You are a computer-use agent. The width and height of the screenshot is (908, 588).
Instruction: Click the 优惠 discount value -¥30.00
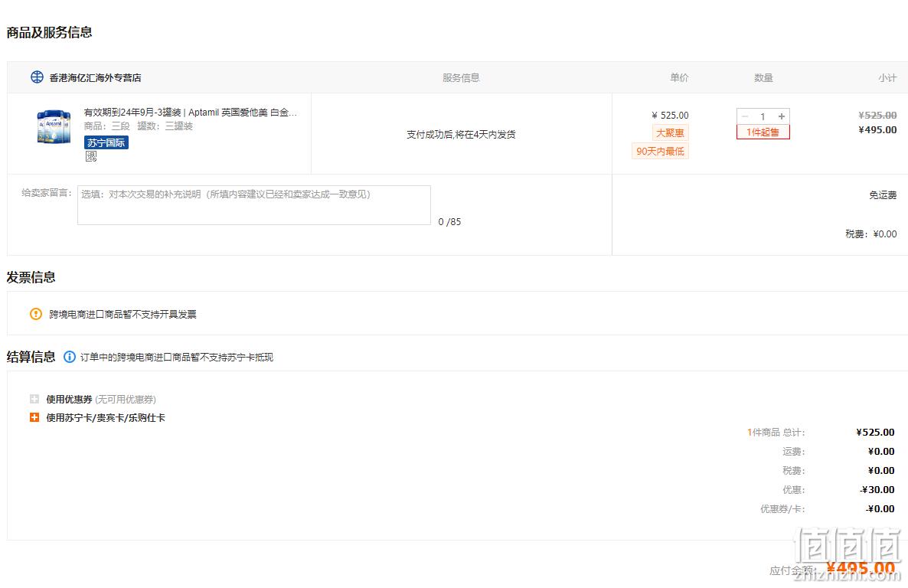[x=877, y=489]
